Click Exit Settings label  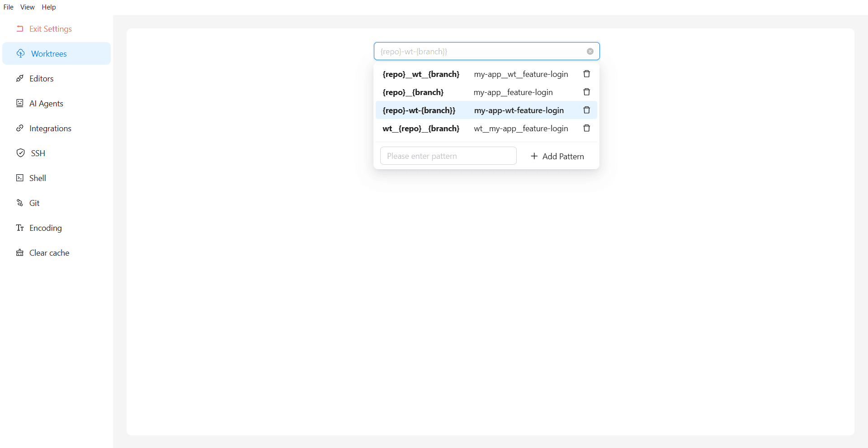[x=51, y=29]
